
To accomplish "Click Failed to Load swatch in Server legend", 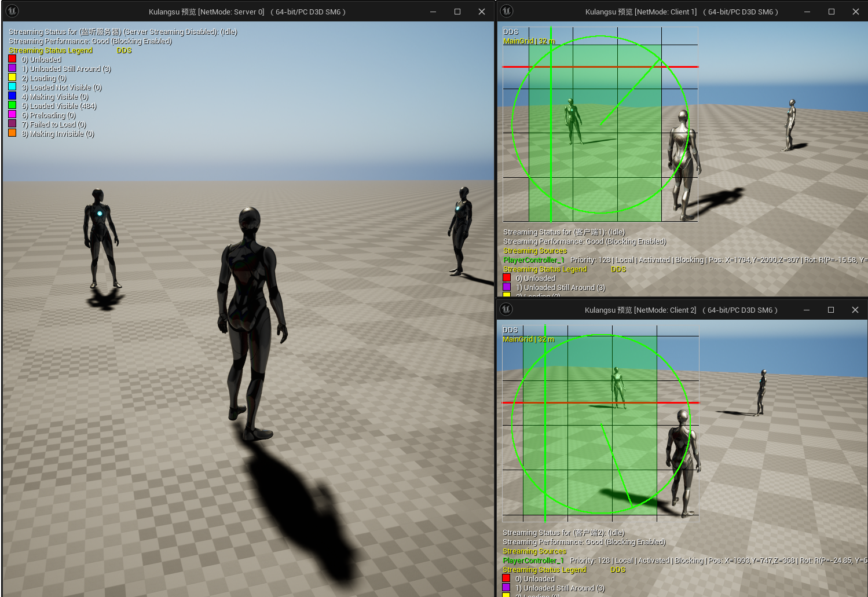I will (x=12, y=124).
